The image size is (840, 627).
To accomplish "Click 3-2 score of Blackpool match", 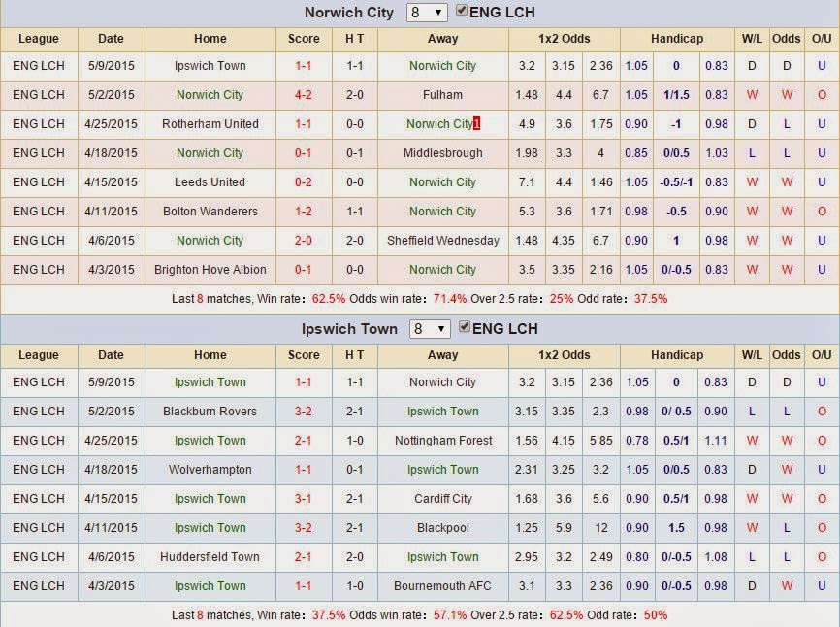I will [304, 528].
